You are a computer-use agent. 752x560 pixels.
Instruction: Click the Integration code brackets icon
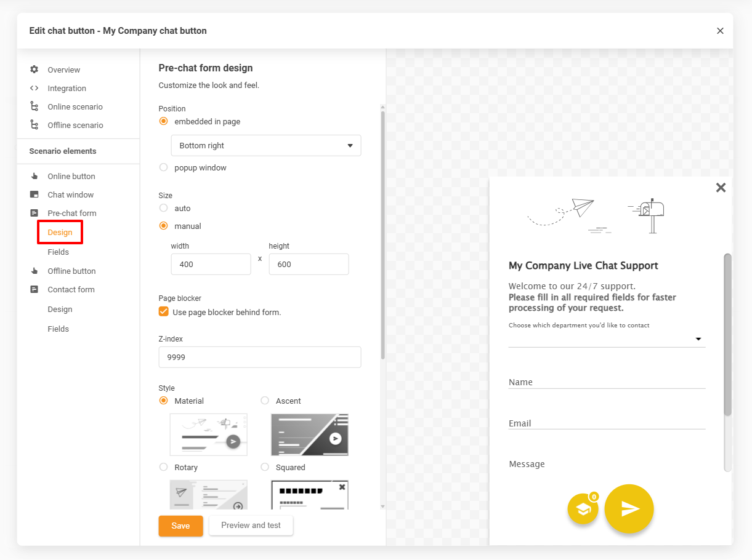tap(34, 88)
